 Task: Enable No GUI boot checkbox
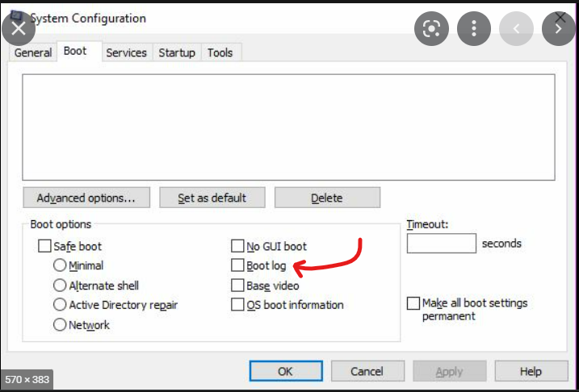click(x=237, y=246)
